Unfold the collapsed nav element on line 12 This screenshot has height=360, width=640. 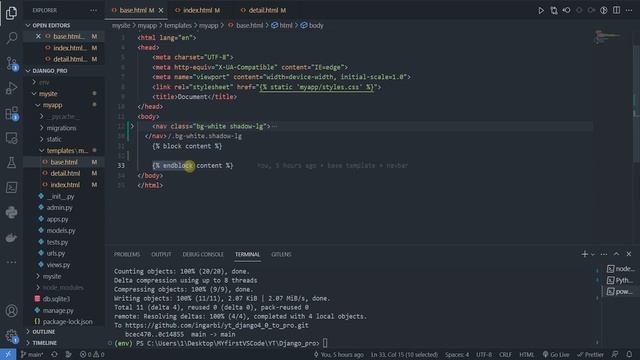pos(132,126)
